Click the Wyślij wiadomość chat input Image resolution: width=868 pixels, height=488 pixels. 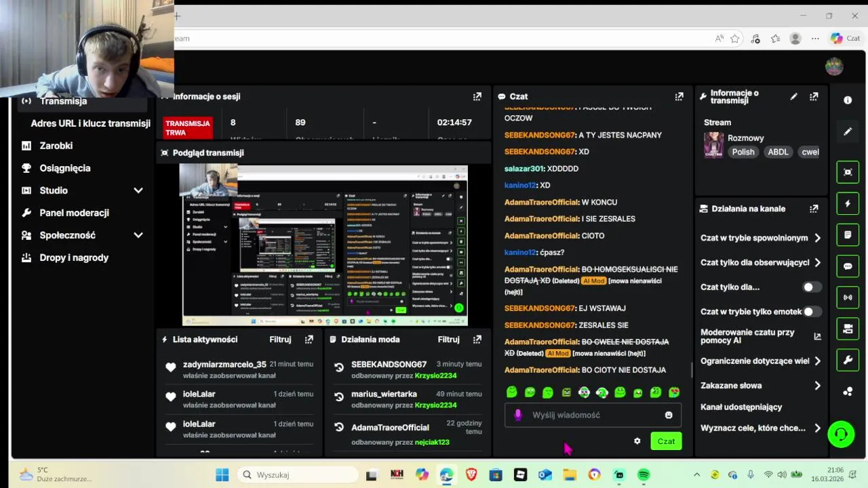[x=593, y=415]
